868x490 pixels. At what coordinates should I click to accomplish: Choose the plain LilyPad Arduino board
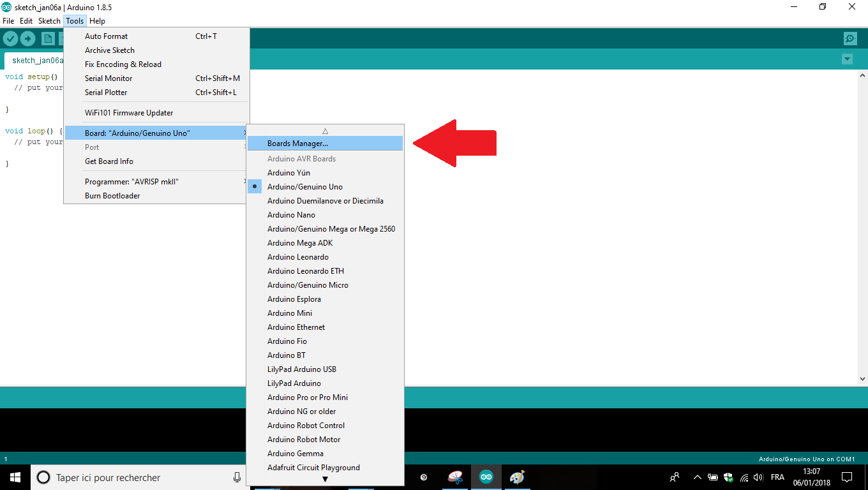click(325, 383)
